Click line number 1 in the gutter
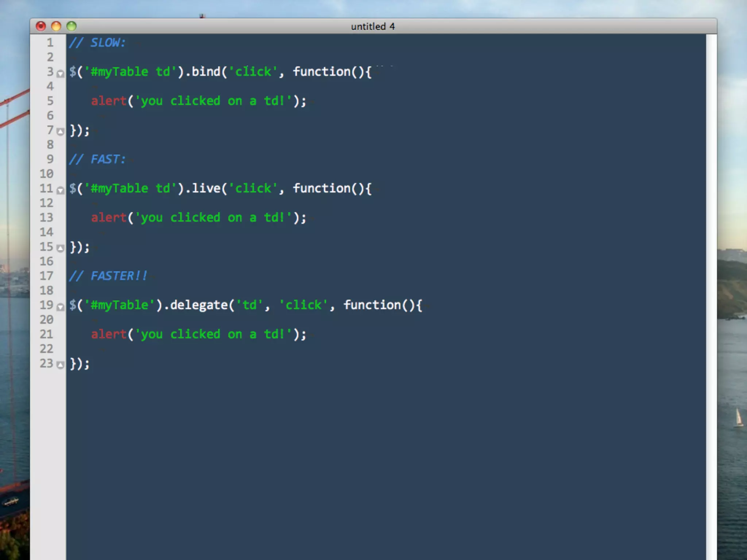Viewport: 747px width, 560px height. point(50,43)
